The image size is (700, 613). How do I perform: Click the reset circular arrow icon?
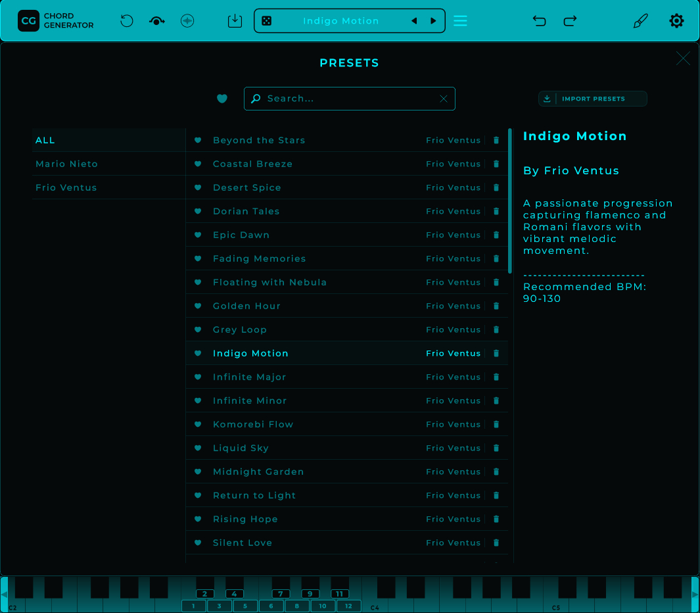click(127, 21)
